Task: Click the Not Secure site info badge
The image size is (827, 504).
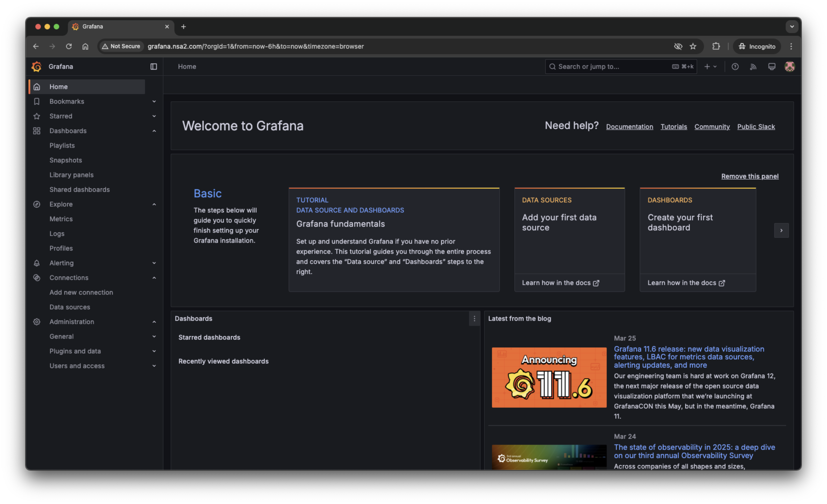Action: (x=121, y=46)
